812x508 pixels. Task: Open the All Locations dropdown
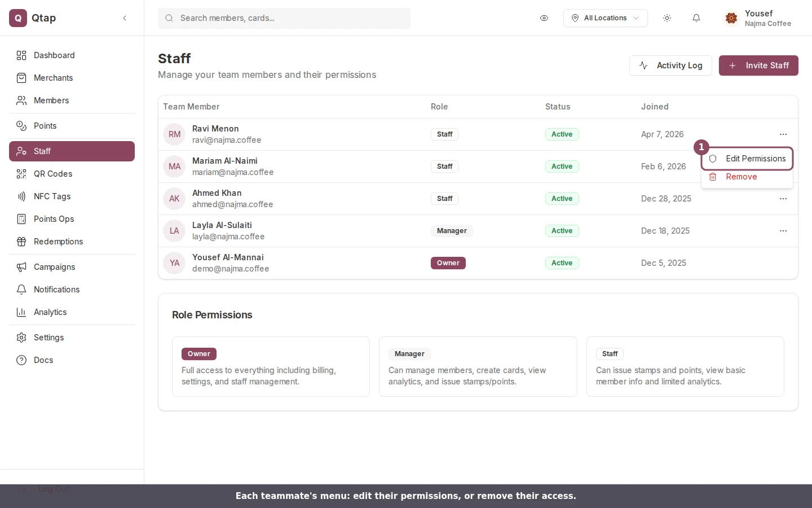point(606,18)
